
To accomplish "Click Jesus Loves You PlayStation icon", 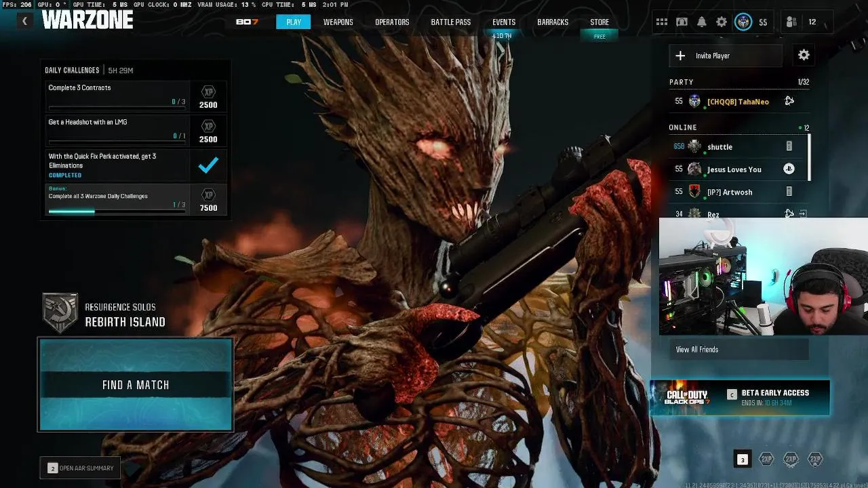I will [x=789, y=169].
